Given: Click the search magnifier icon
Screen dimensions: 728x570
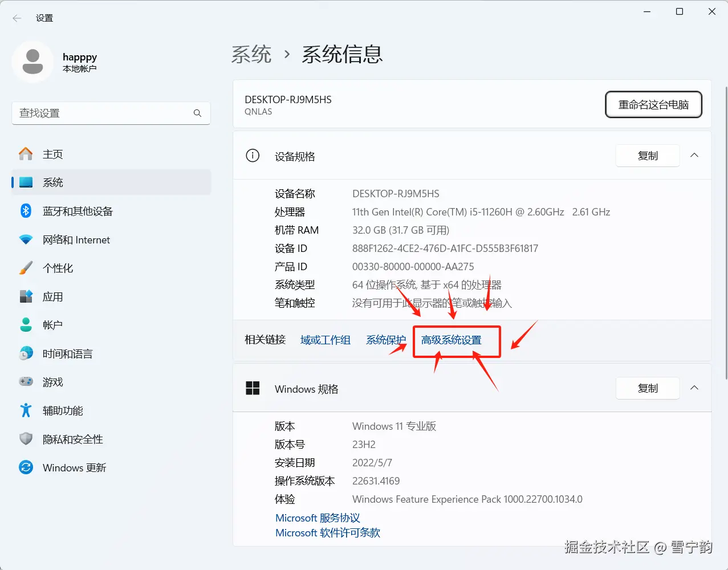Looking at the screenshot, I should coord(197,113).
